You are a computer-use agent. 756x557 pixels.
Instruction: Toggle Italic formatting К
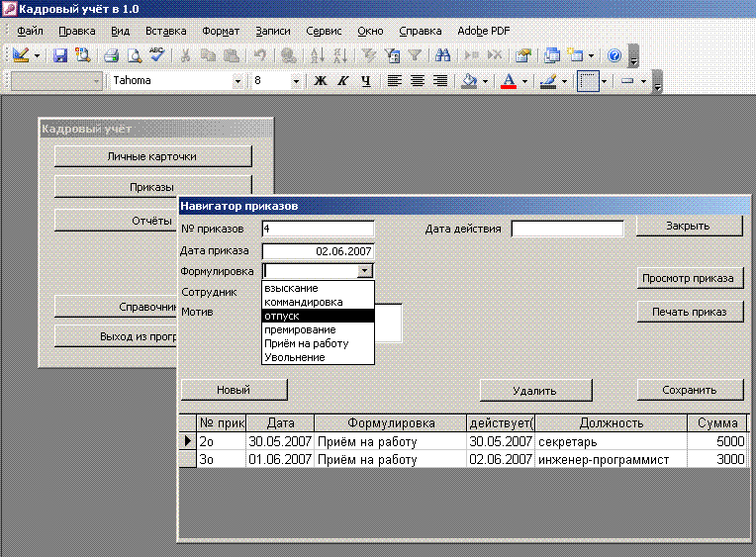coord(342,80)
